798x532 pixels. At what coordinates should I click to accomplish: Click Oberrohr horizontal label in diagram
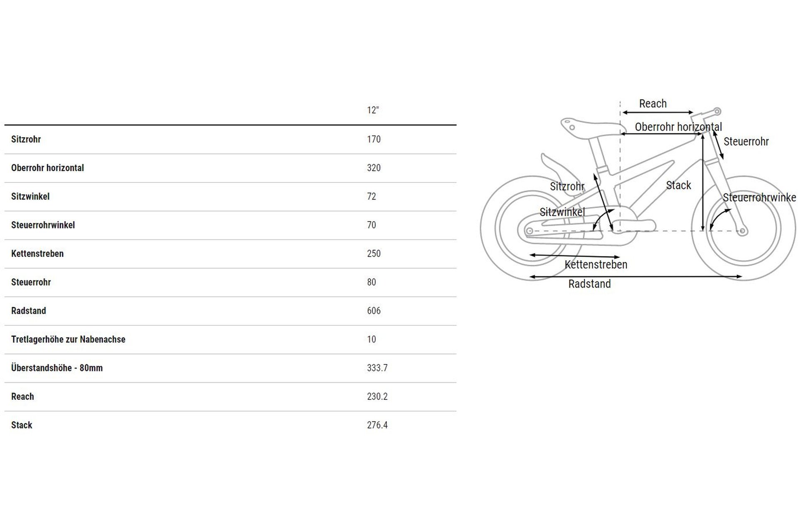(678, 127)
